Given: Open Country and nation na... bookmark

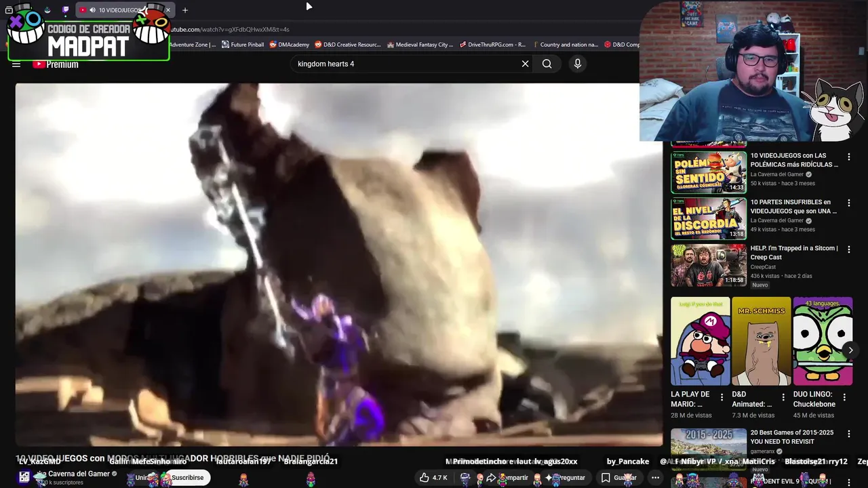Looking at the screenshot, I should [565, 45].
